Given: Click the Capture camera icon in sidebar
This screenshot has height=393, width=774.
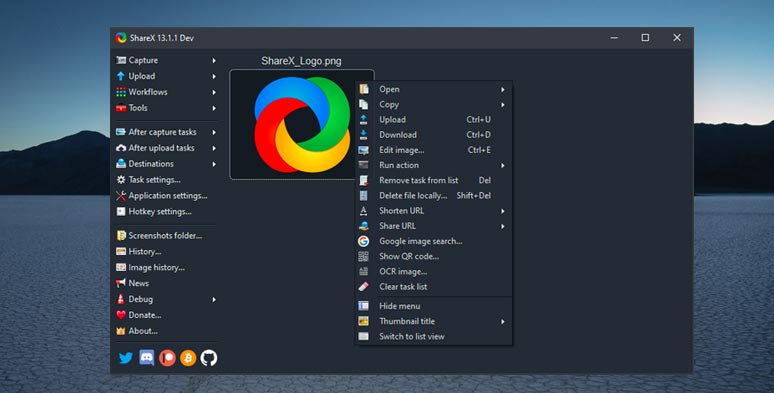Looking at the screenshot, I should pyautogui.click(x=121, y=60).
